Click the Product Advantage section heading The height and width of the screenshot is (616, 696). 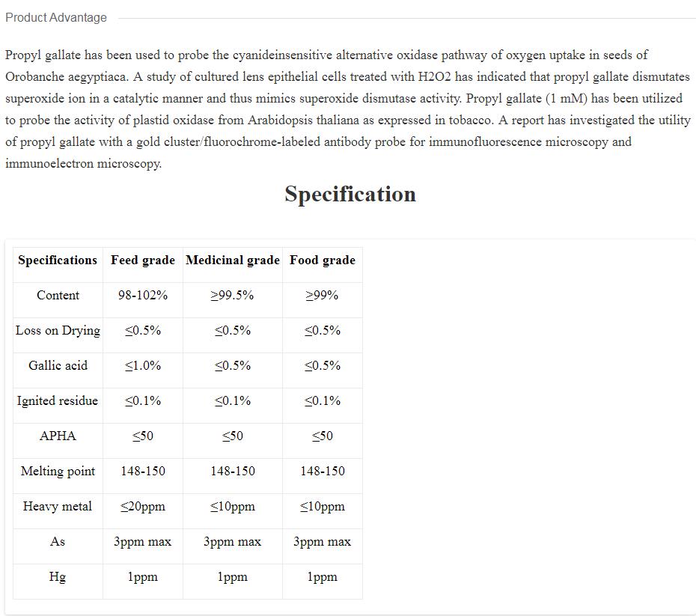56,18
